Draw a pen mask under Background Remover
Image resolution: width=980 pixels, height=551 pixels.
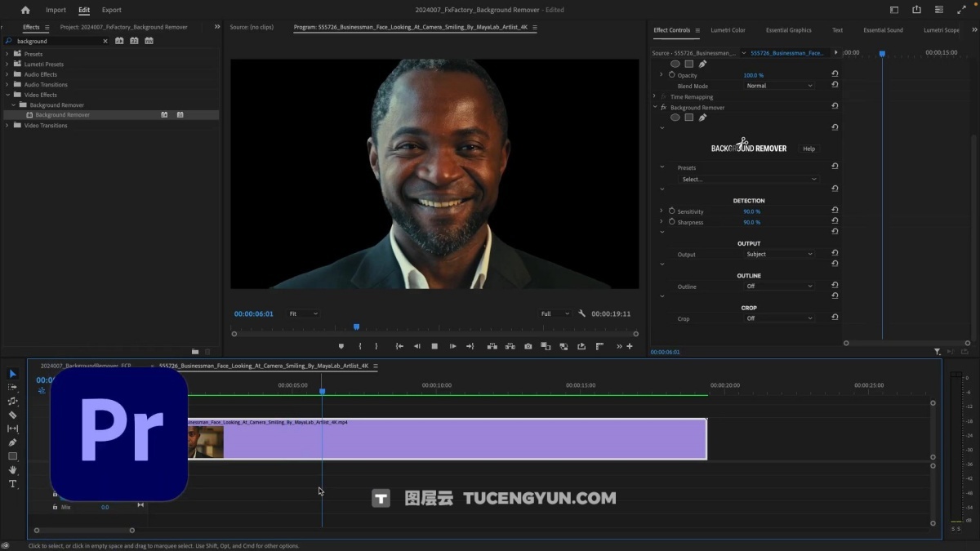pyautogui.click(x=702, y=118)
